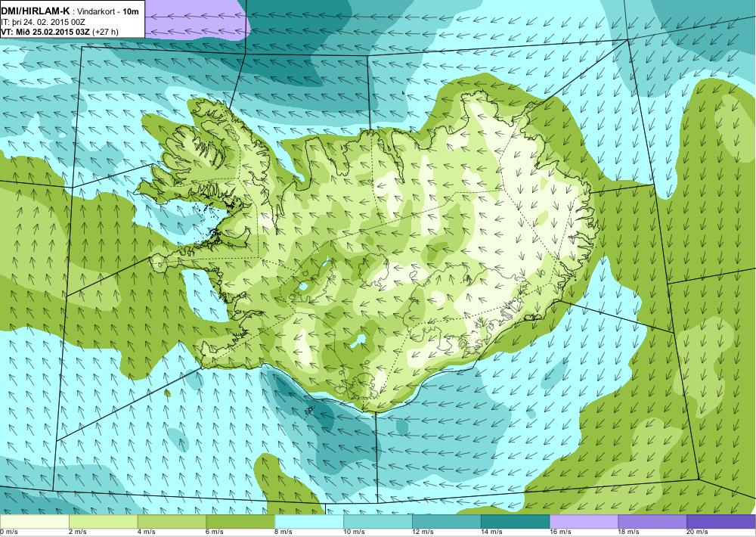Click the "4 m/s" legend label
This screenshot has width=756, height=537.
point(147,532)
